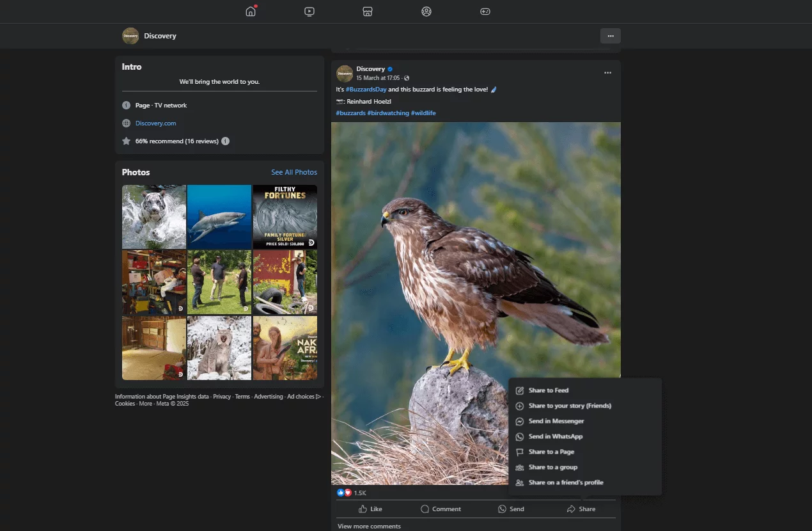This screenshot has width=812, height=531.
Task: Click See All Photos
Action: pos(294,172)
